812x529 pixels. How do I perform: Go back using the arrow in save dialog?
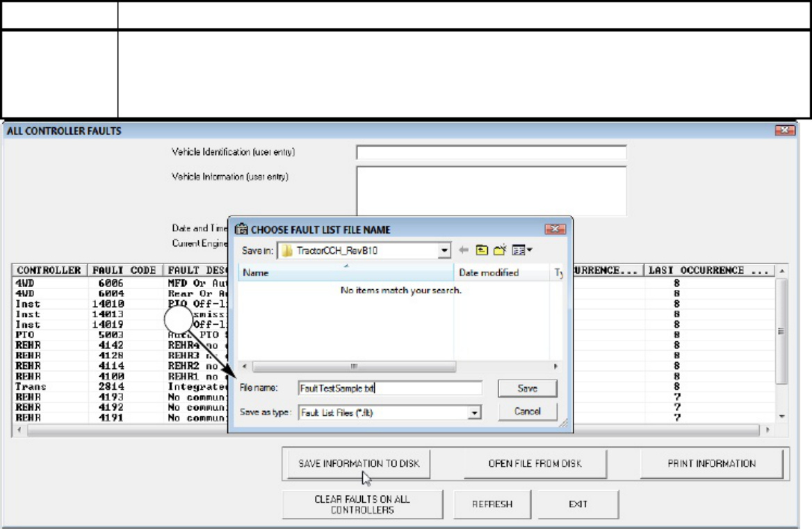tap(464, 250)
